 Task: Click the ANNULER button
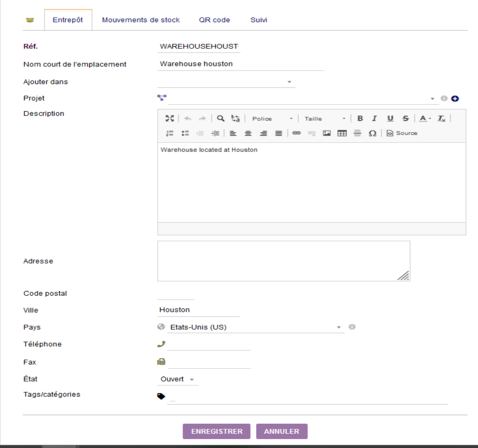[x=282, y=431]
